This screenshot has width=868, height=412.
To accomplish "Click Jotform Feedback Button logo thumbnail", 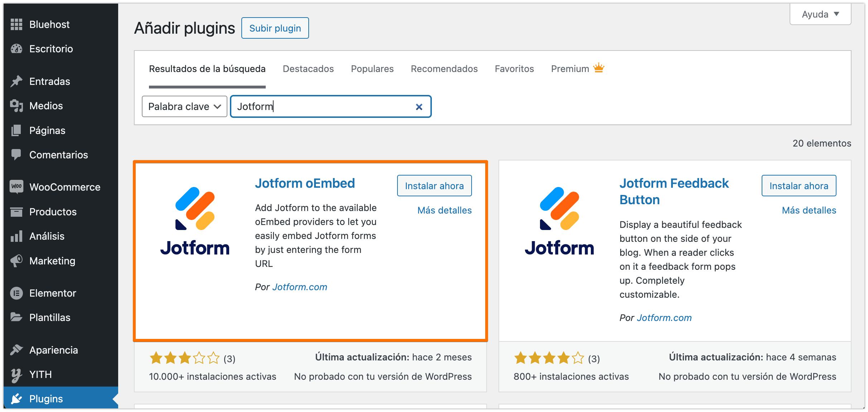I will point(559,221).
